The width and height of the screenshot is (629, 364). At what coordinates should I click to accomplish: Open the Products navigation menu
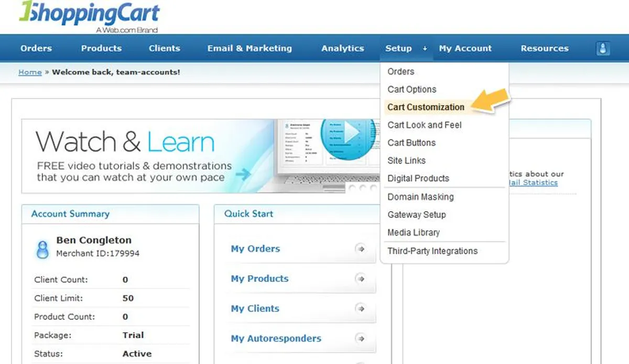tap(101, 48)
